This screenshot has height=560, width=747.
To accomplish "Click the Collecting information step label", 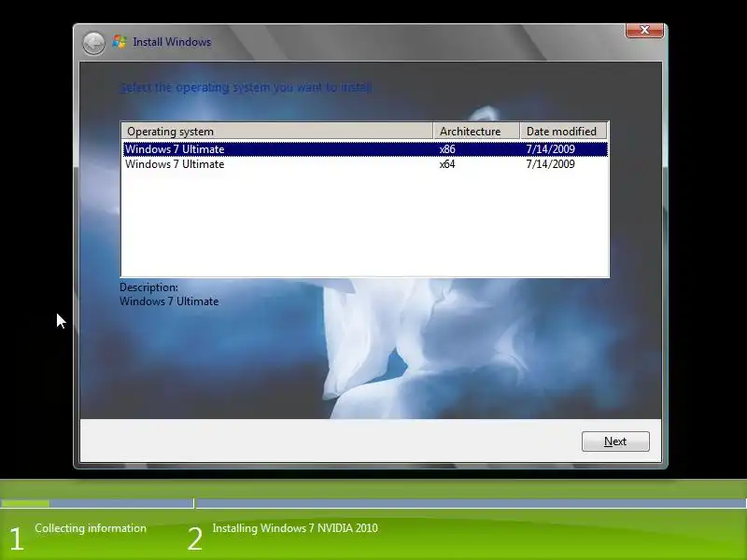I will coord(91,528).
